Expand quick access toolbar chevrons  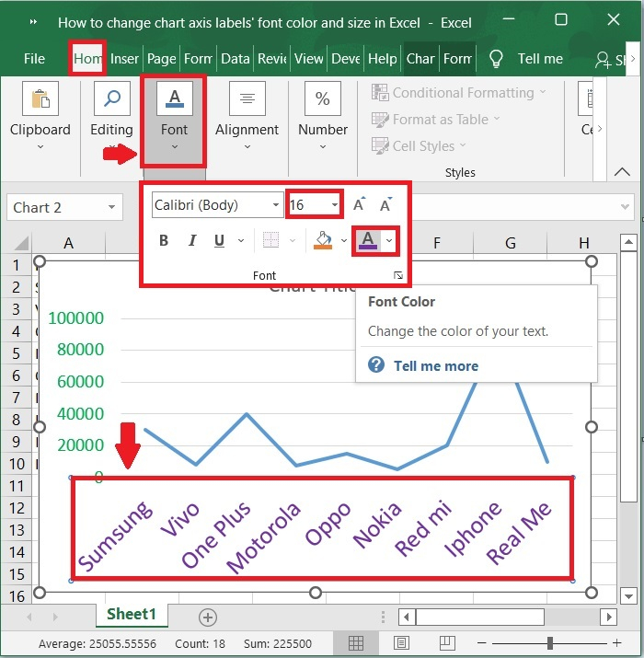tap(33, 22)
